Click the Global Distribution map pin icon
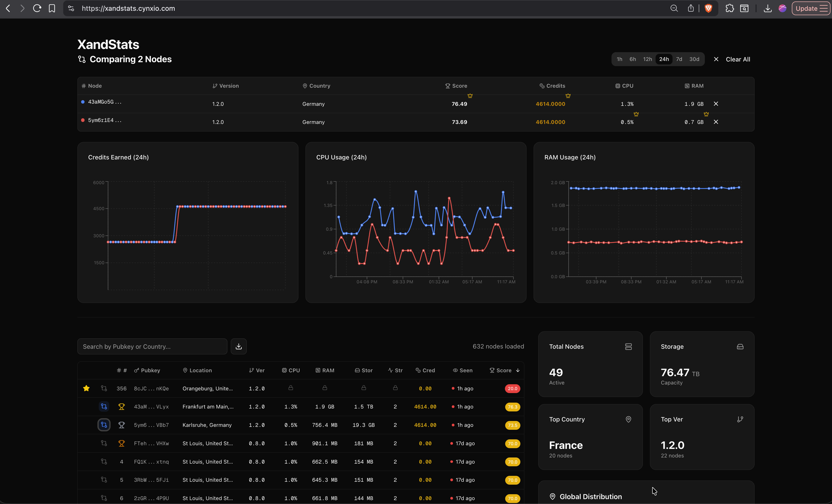This screenshot has height=504, width=832. (552, 496)
